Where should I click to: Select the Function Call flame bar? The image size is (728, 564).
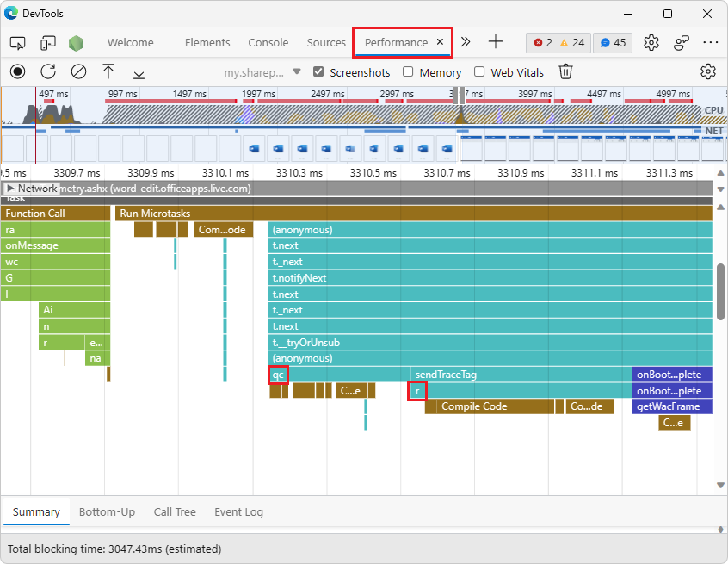[x=55, y=214]
